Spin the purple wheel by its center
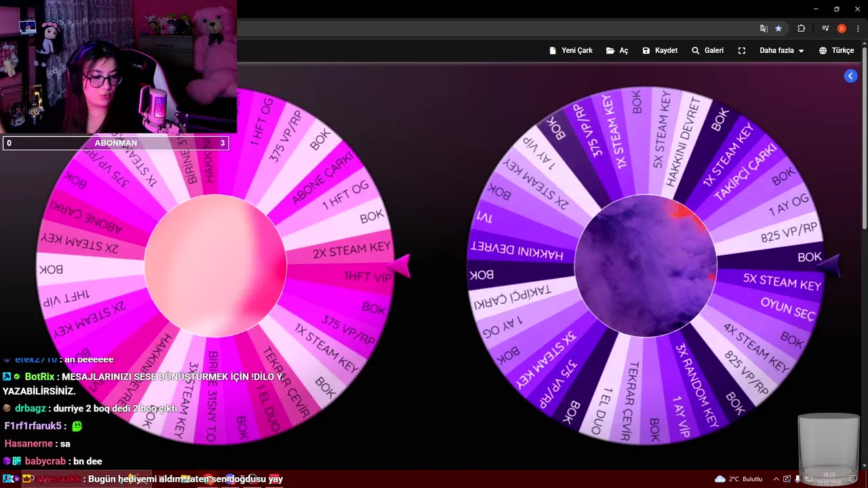The width and height of the screenshot is (868, 488). coord(646,266)
